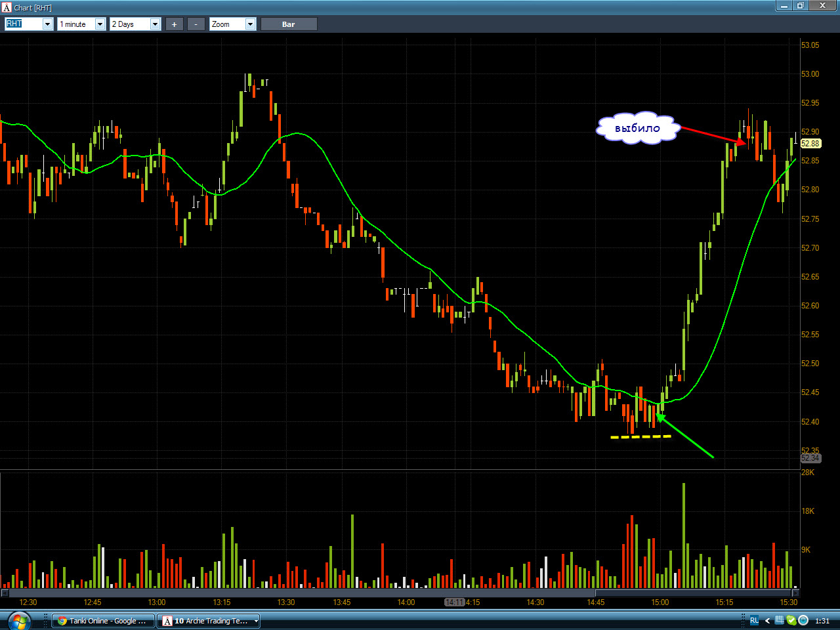
Task: Show hidden tray icons arrow
Action: [x=767, y=621]
